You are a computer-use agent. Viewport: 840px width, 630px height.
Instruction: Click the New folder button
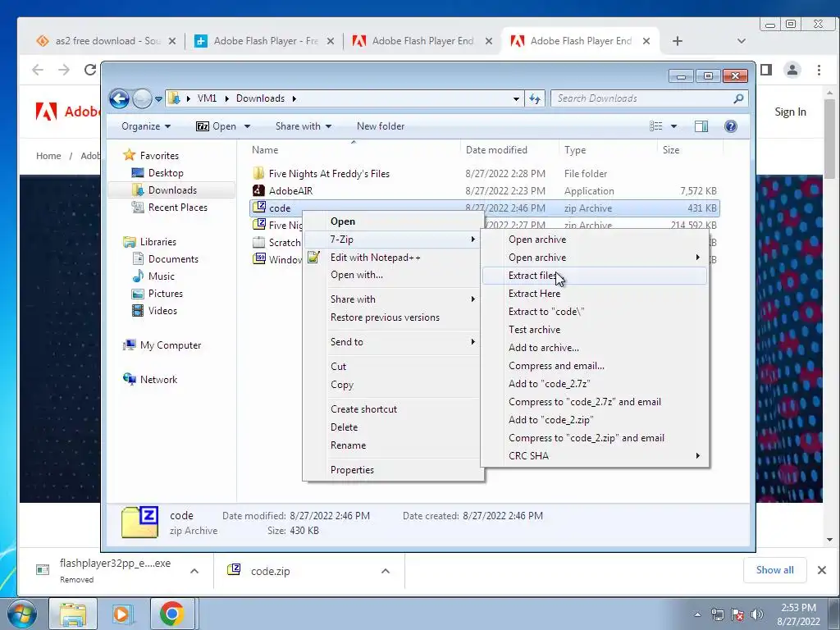[x=381, y=126]
